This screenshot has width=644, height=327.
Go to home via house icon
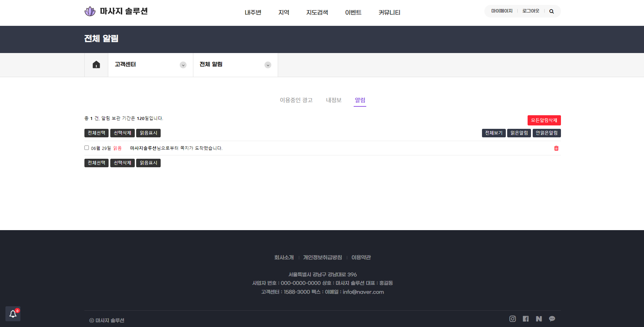click(96, 65)
